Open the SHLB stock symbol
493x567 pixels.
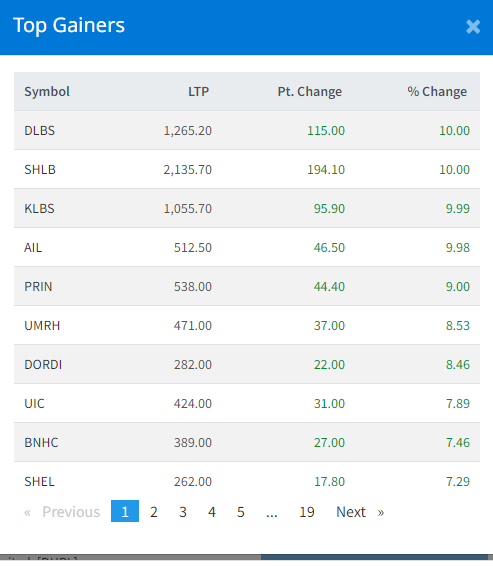pos(40,170)
